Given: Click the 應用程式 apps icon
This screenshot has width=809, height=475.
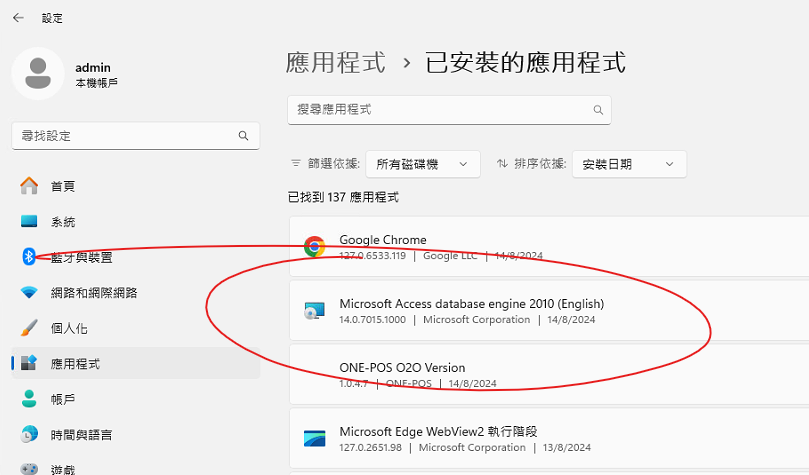Looking at the screenshot, I should [x=29, y=363].
